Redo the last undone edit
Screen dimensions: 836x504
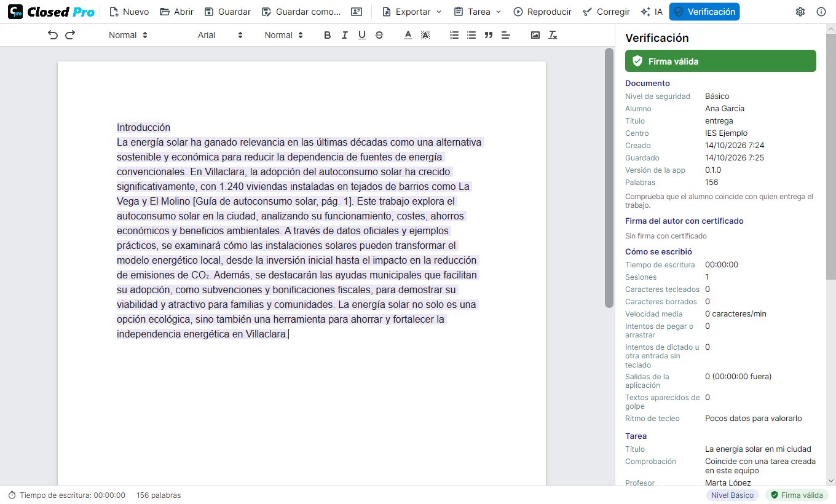pos(70,35)
